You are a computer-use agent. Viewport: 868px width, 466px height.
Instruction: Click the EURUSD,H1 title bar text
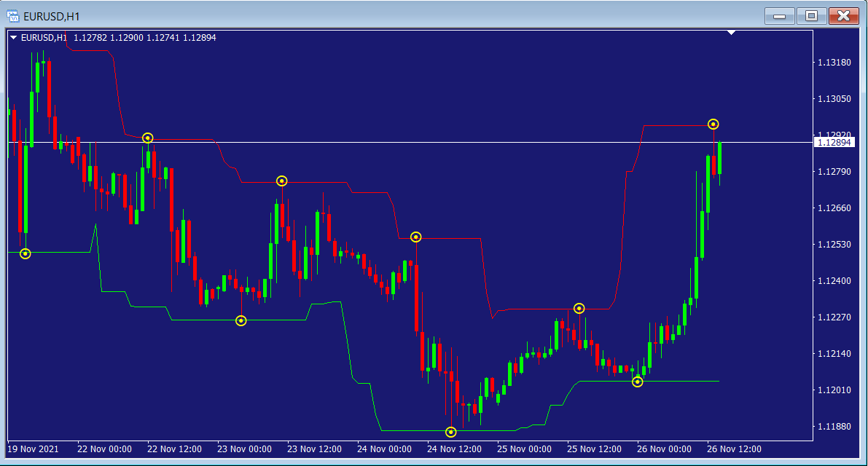coord(51,15)
